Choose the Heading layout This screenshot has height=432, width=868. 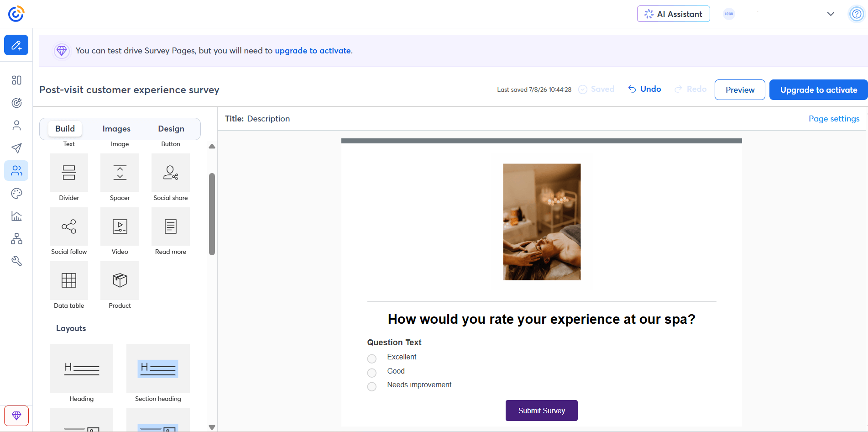click(x=81, y=368)
